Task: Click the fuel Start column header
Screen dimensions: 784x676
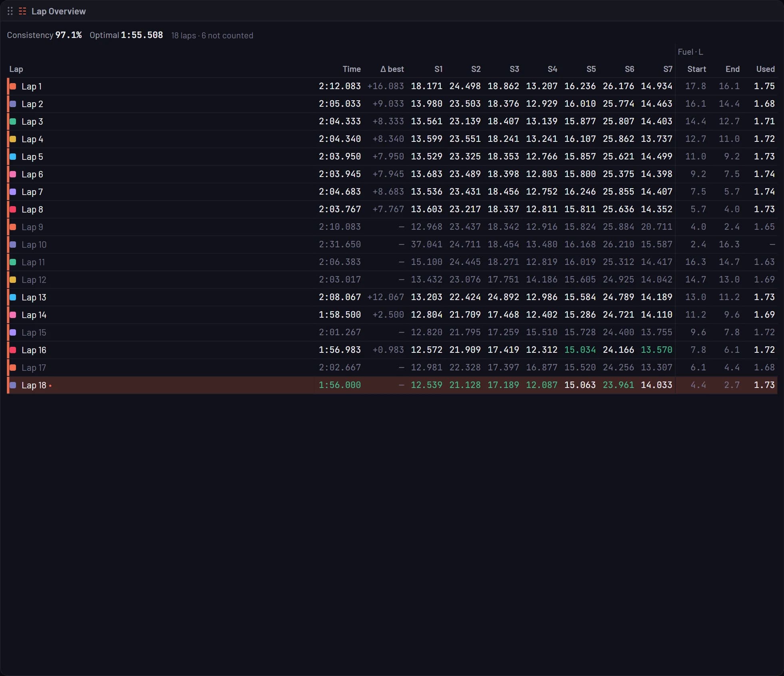Action: (696, 69)
